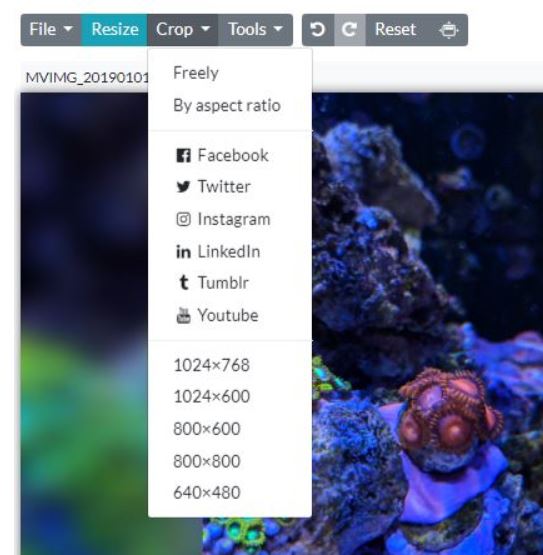Open the File dropdown menu
Image resolution: width=543 pixels, height=555 pixels.
[51, 30]
